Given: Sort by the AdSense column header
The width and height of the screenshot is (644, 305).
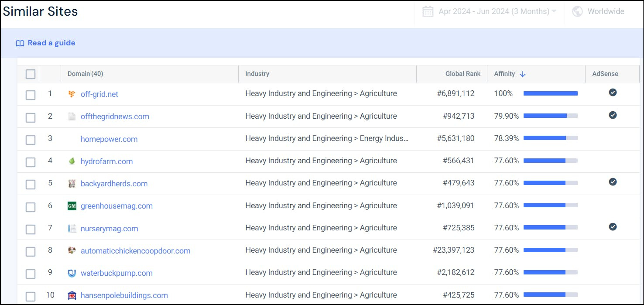Looking at the screenshot, I should (606, 74).
